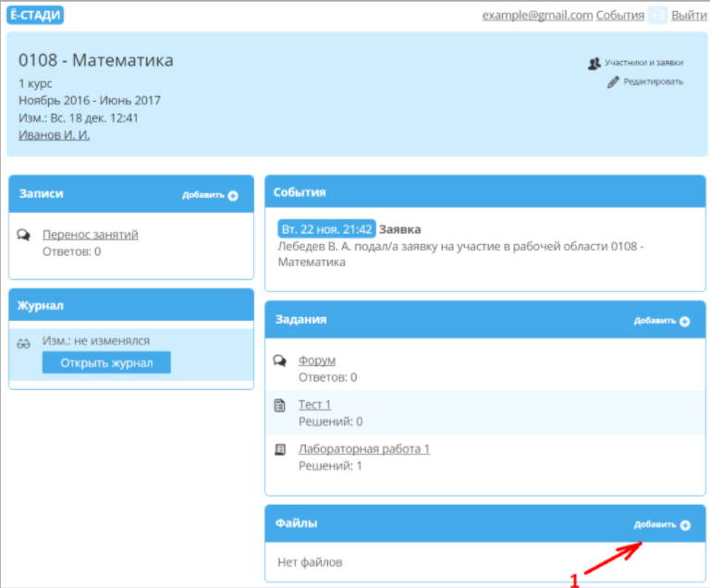Click the Ноябрь 2016 - Июнь 2017 text

tap(90, 101)
